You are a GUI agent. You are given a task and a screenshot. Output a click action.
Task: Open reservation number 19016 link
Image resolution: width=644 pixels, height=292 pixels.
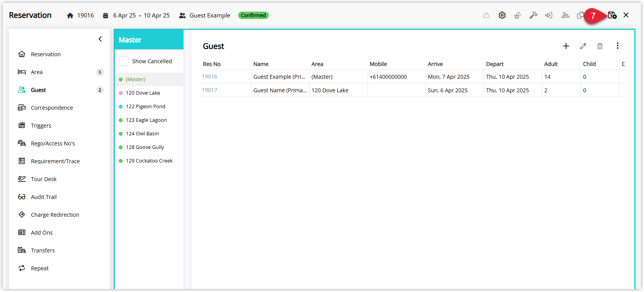click(209, 76)
